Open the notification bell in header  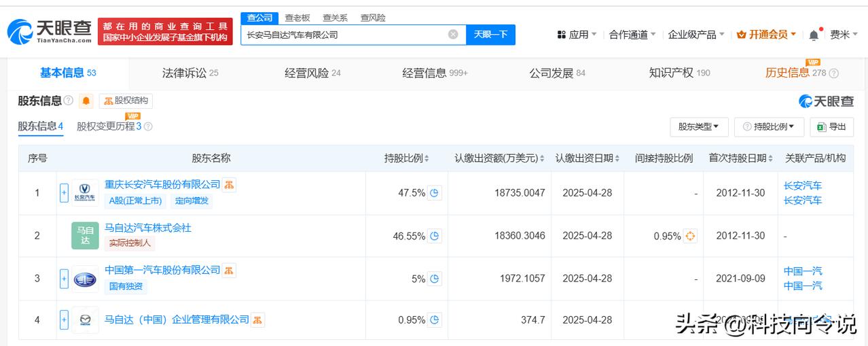[x=814, y=35]
